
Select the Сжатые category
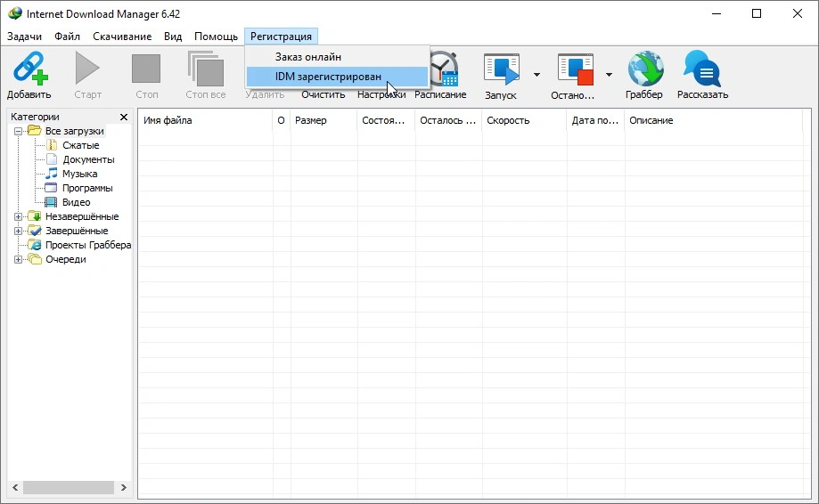point(80,145)
